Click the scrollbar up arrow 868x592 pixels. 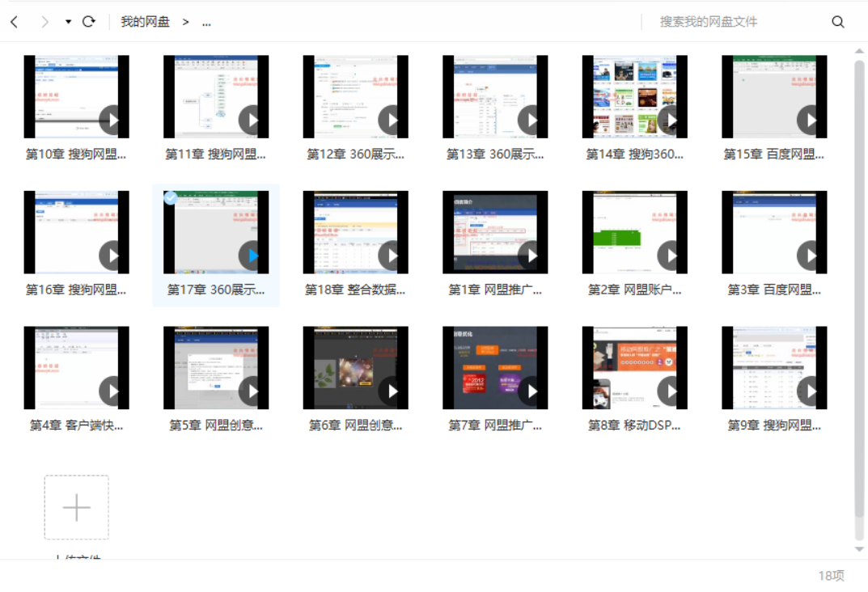(x=859, y=51)
